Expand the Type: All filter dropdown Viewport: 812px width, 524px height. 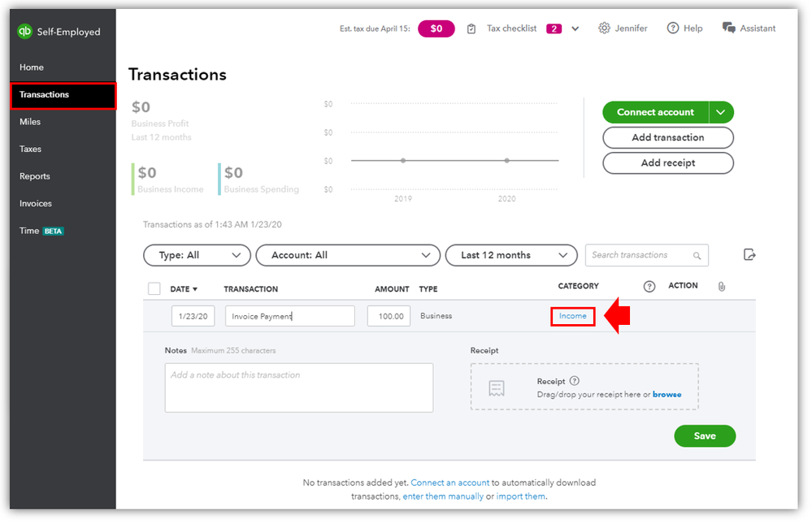click(197, 255)
